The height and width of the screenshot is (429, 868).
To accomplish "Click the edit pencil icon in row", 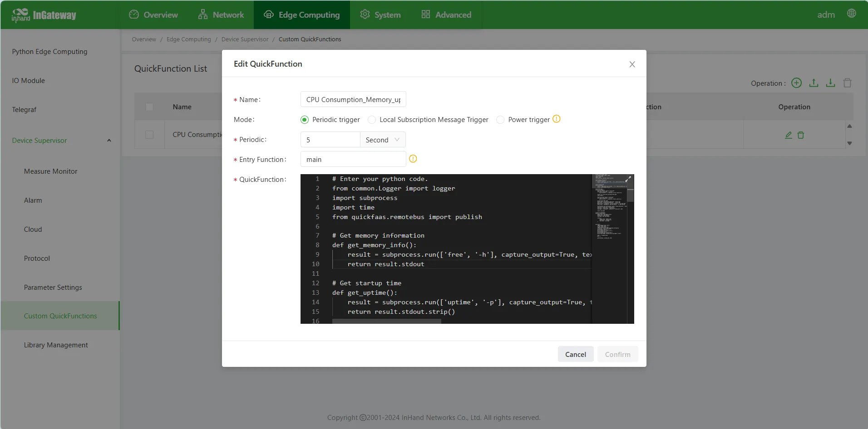I will pyautogui.click(x=789, y=135).
